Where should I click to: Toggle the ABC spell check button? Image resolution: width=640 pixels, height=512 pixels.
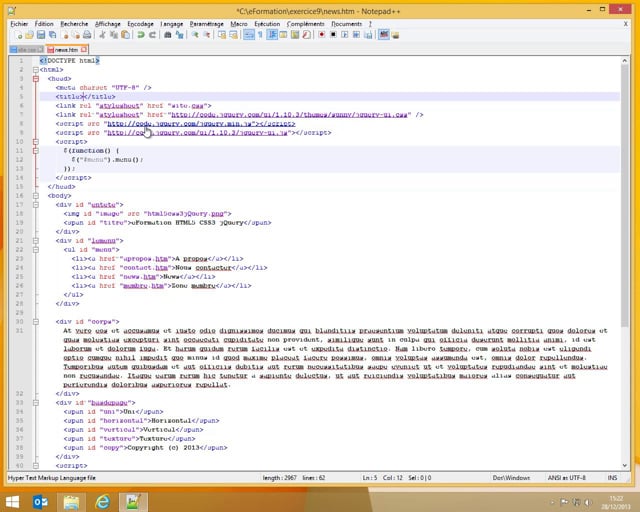coord(384,35)
